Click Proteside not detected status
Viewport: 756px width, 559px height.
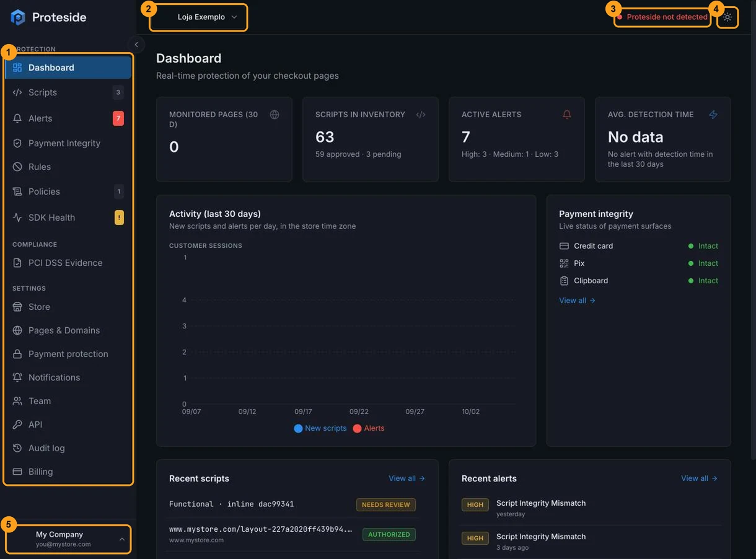[662, 17]
